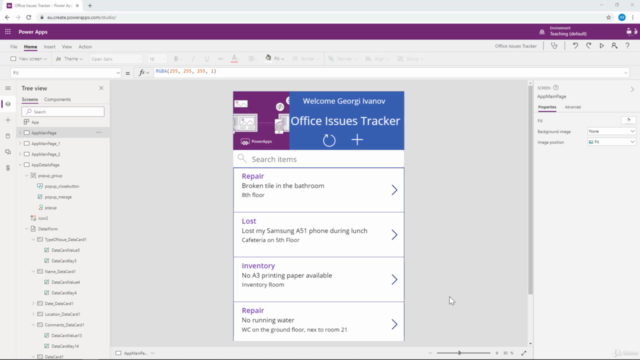Click the Tree view search box
The image size is (640, 360).
coord(63,111)
